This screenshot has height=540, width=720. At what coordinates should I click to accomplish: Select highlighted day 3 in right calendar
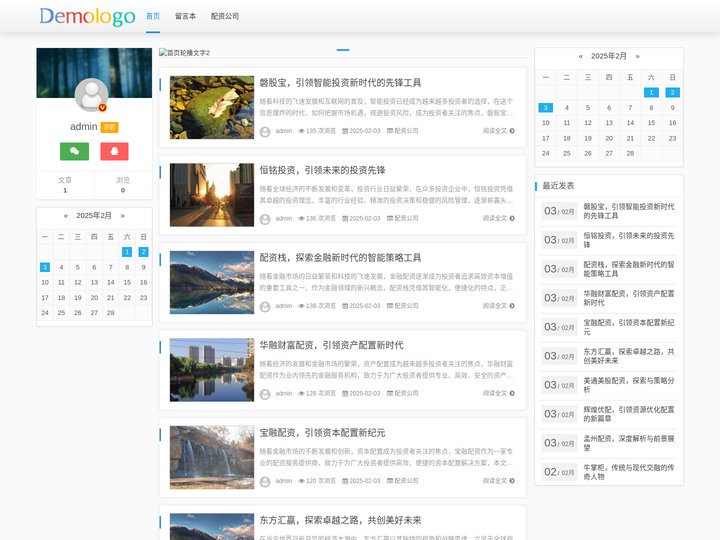pos(546,107)
